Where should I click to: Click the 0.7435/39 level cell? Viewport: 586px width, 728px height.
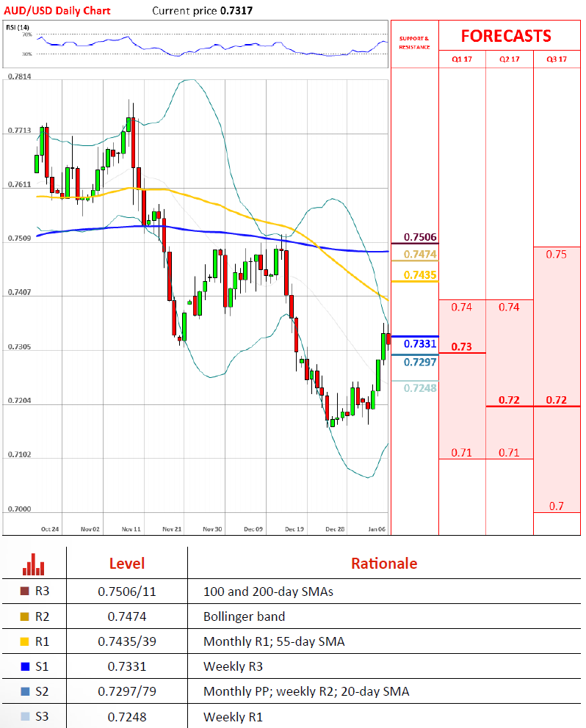click(x=127, y=641)
